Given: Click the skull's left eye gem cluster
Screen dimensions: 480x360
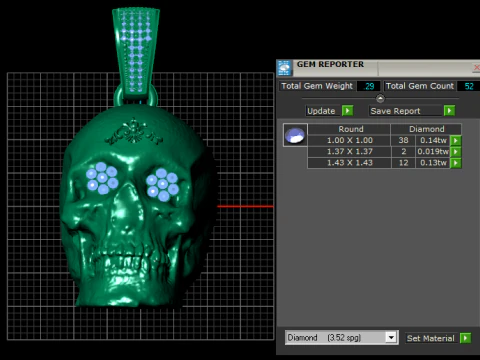Looking at the screenshot, I should 102,178.
